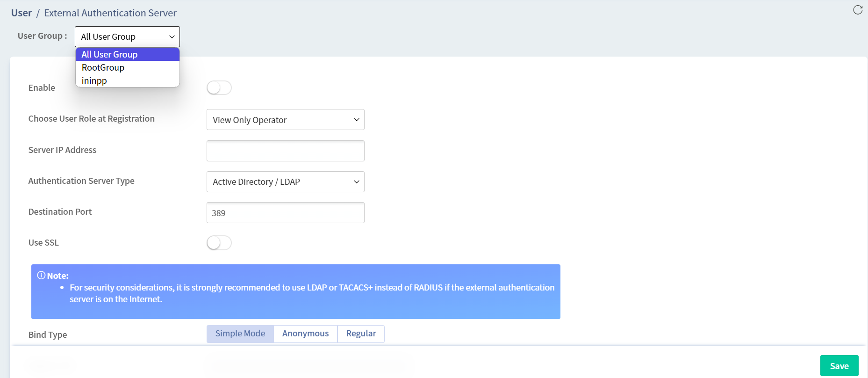Open the User Group dropdown
The width and height of the screenshot is (868, 378).
tap(127, 36)
